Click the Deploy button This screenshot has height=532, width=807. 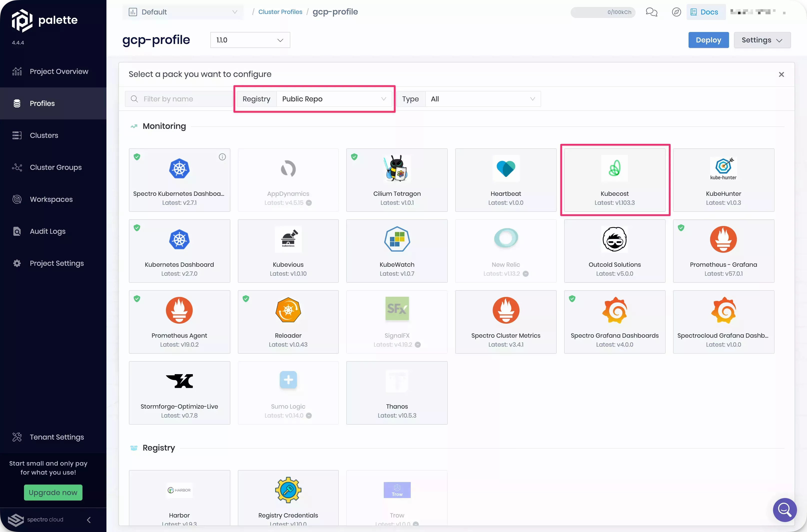[708, 40]
